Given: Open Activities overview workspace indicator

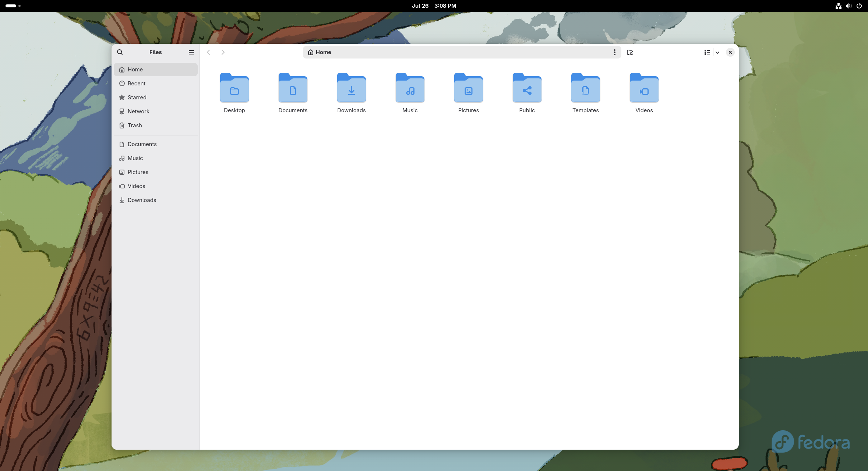Looking at the screenshot, I should 13,6.
